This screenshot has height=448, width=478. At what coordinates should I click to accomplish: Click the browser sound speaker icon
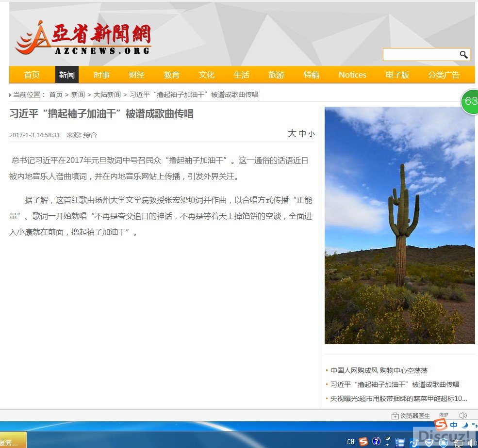coord(462,416)
